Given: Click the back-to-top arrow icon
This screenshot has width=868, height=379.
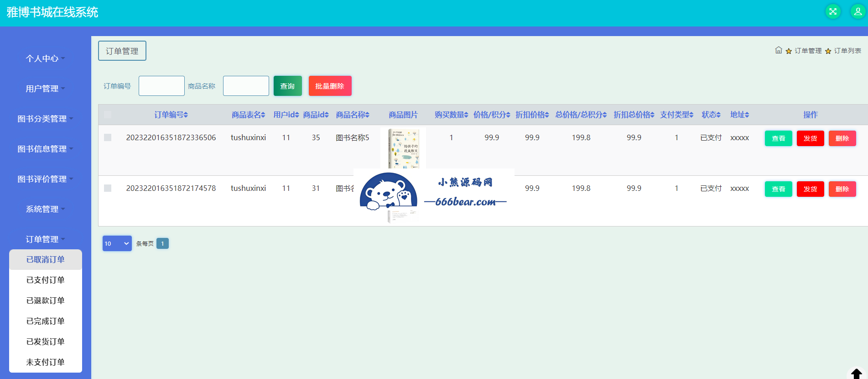Looking at the screenshot, I should pos(856,374).
